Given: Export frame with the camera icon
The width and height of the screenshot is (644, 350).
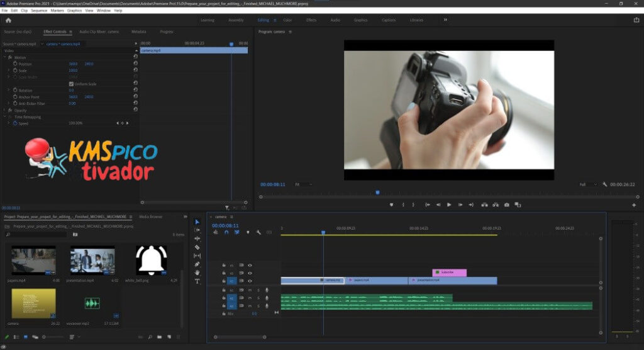Looking at the screenshot, I should click(x=507, y=205).
